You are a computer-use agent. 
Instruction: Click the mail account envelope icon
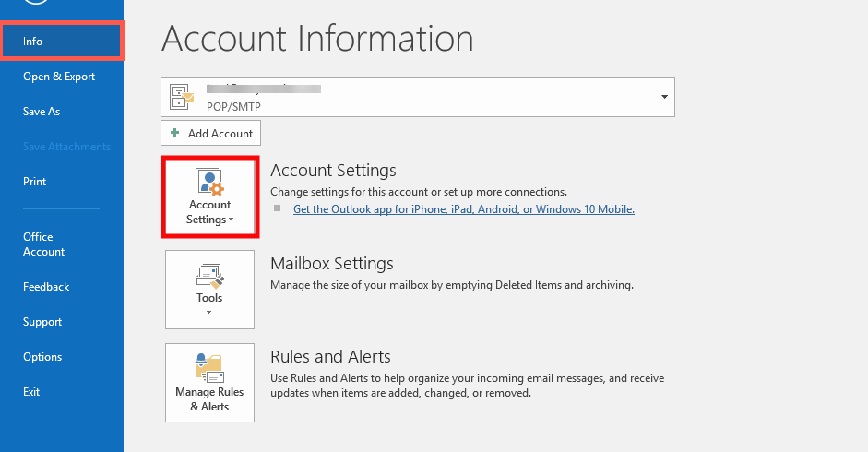coord(182,97)
